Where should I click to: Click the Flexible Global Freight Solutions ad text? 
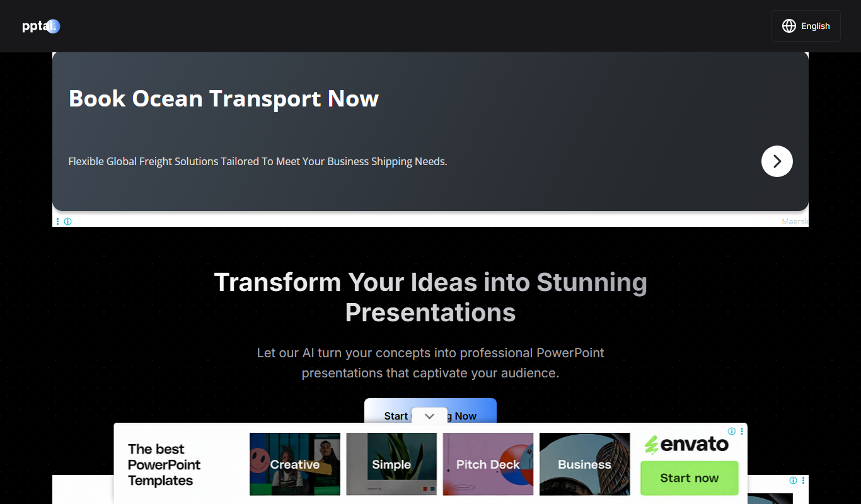258,161
